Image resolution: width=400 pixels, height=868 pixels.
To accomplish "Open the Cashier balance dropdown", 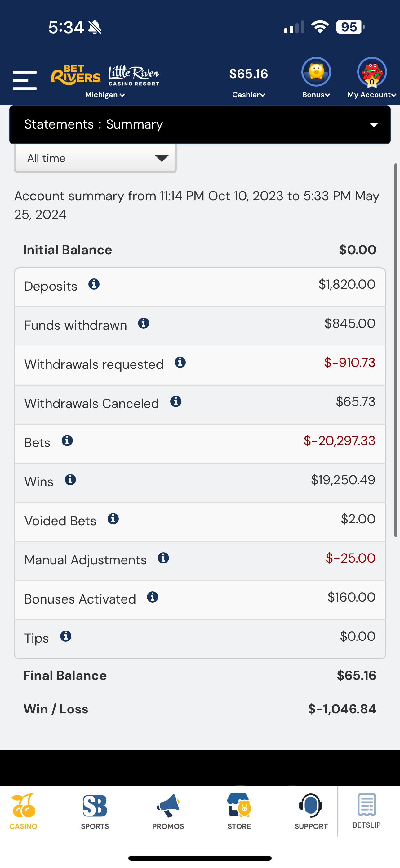I will point(248,94).
